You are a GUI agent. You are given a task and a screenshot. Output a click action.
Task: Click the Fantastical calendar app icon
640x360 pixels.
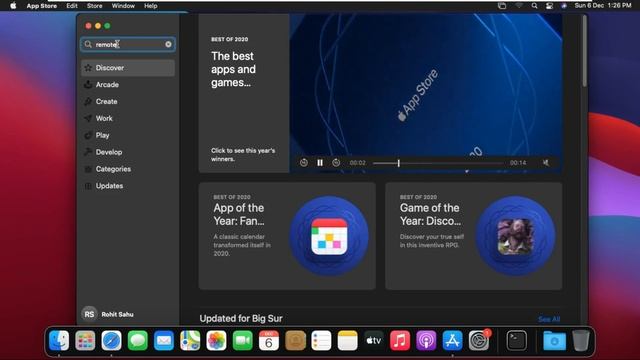pyautogui.click(x=329, y=236)
